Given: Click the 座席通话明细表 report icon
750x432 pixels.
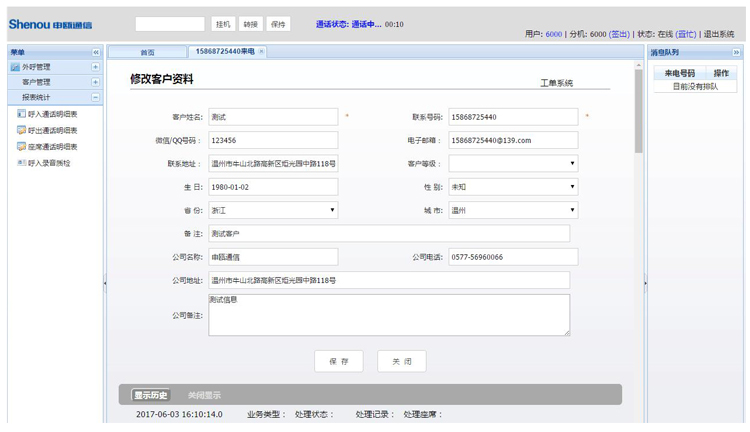Looking at the screenshot, I should [22, 146].
